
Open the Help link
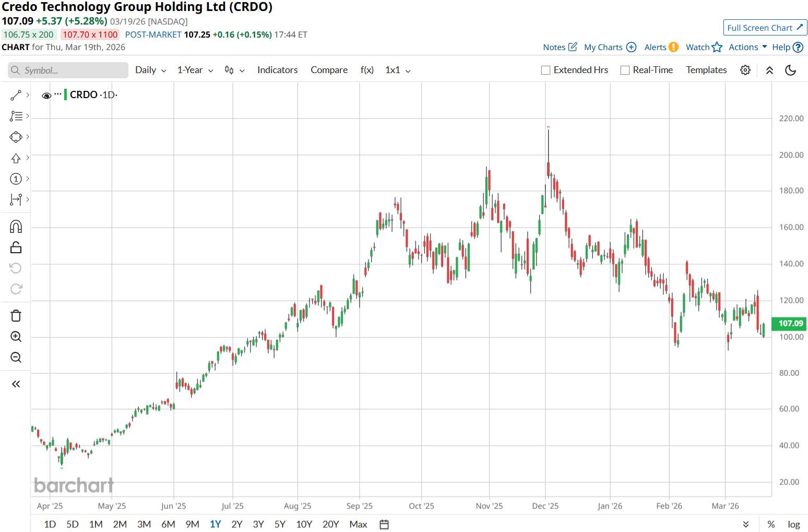(x=788, y=47)
